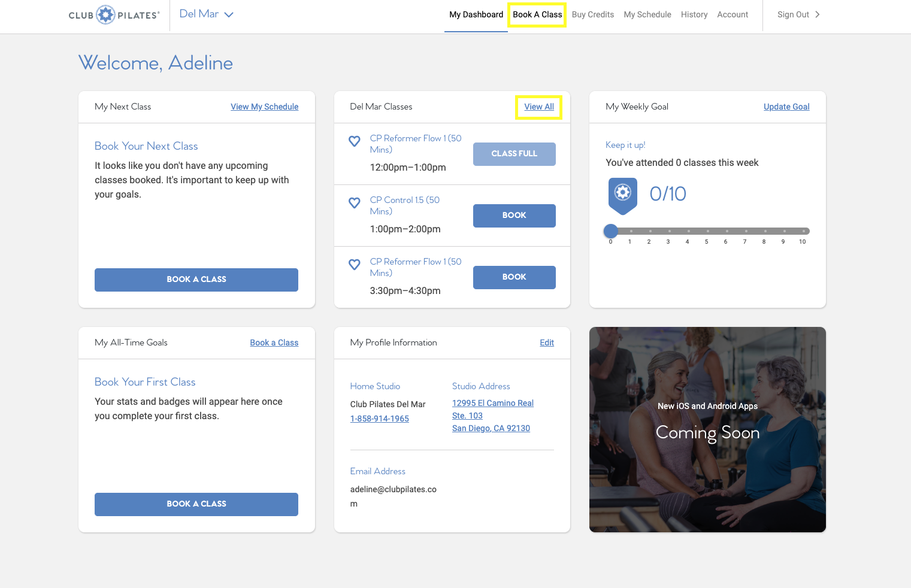Click the Coming Soon apps promo image
The image size is (911, 588).
pos(707,429)
